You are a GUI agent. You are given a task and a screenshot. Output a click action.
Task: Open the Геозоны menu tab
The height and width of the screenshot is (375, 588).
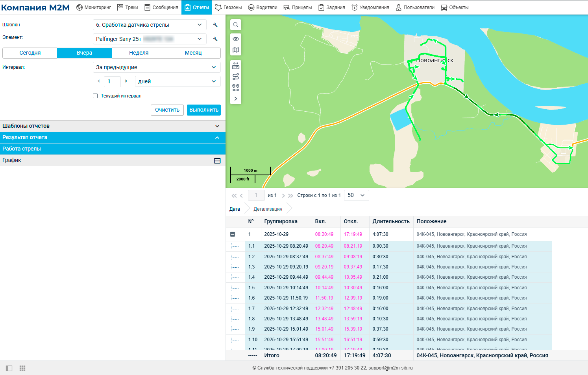coord(228,7)
